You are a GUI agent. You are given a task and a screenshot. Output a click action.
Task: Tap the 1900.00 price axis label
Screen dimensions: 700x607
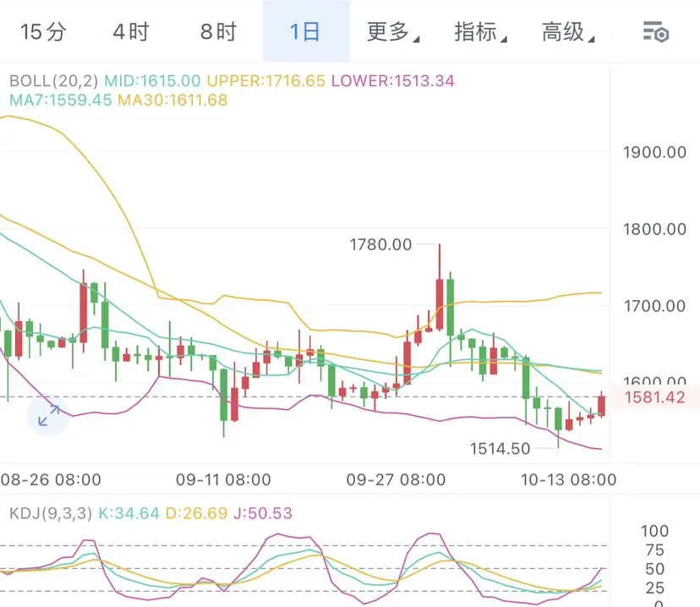tap(654, 153)
